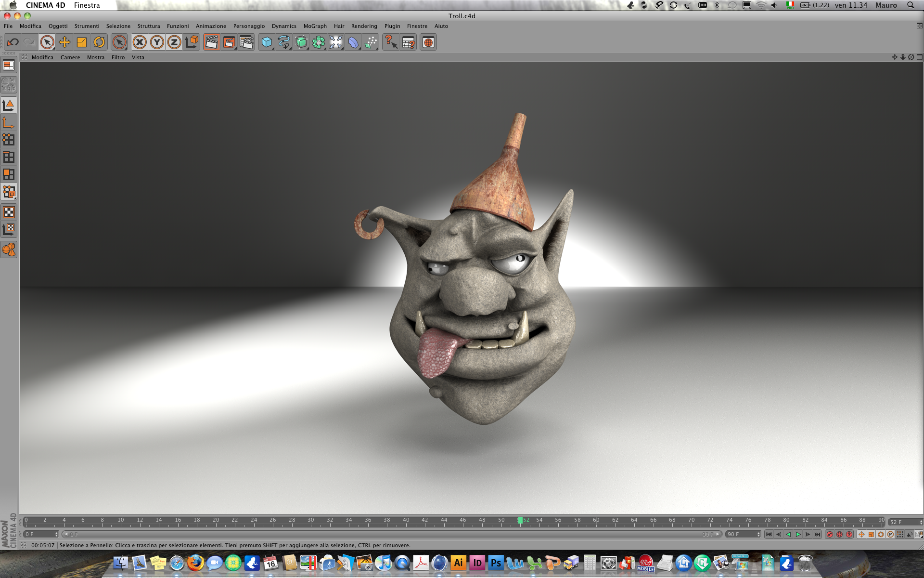
Task: Open the MoGraph menu
Action: coord(315,26)
